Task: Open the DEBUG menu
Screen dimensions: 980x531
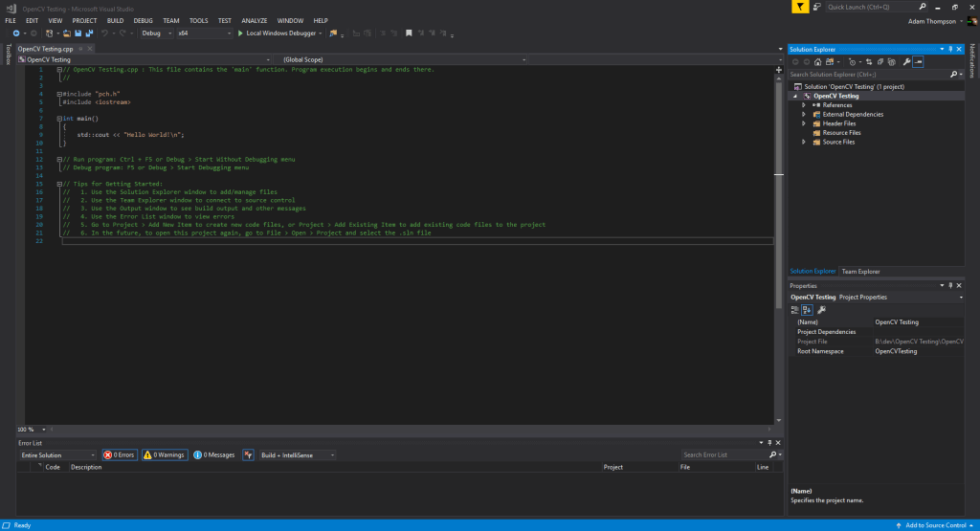Action: click(144, 21)
